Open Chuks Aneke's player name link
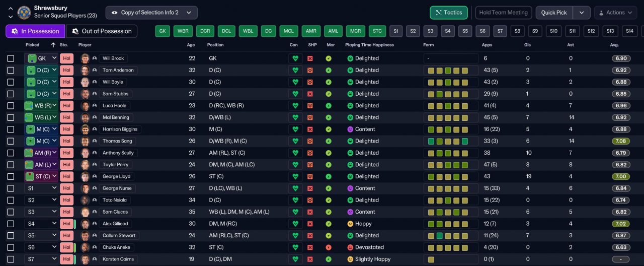The width and height of the screenshot is (644, 266). tap(116, 247)
